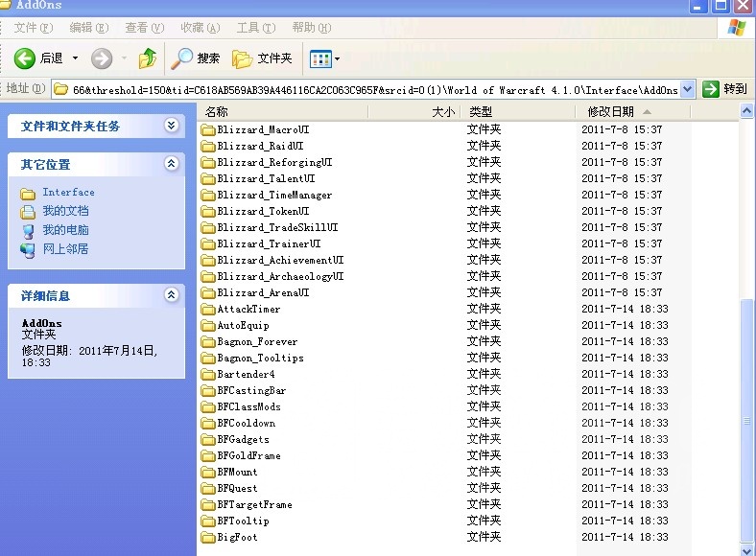756x556 pixels.
Task: Select the BFCooldown folder icon
Action: (x=208, y=424)
